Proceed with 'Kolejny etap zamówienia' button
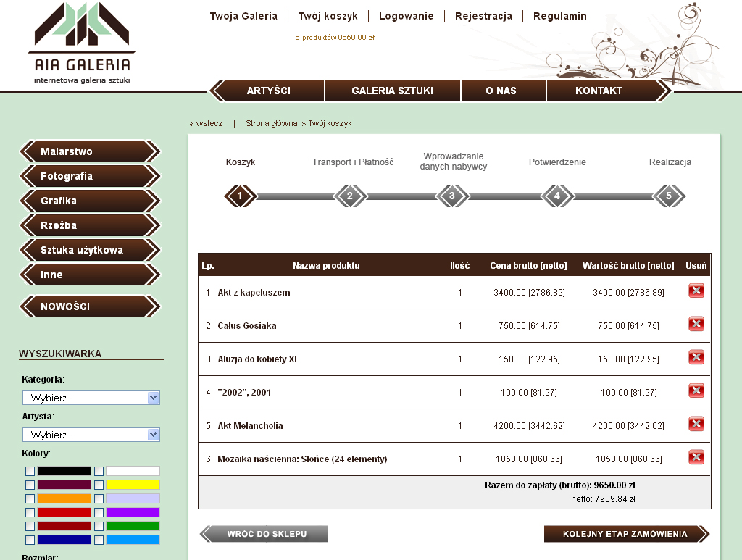The image size is (742, 560). (625, 534)
